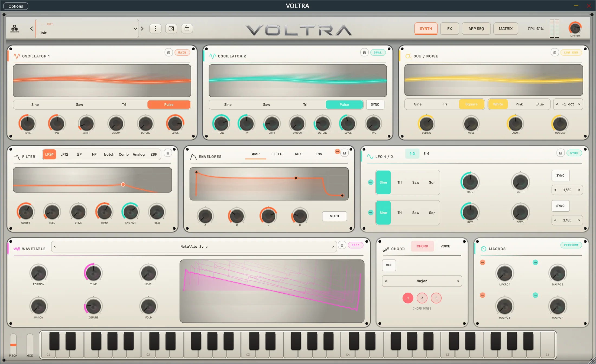
Task: Switch to LFO 3-4 tab
Action: click(x=426, y=153)
